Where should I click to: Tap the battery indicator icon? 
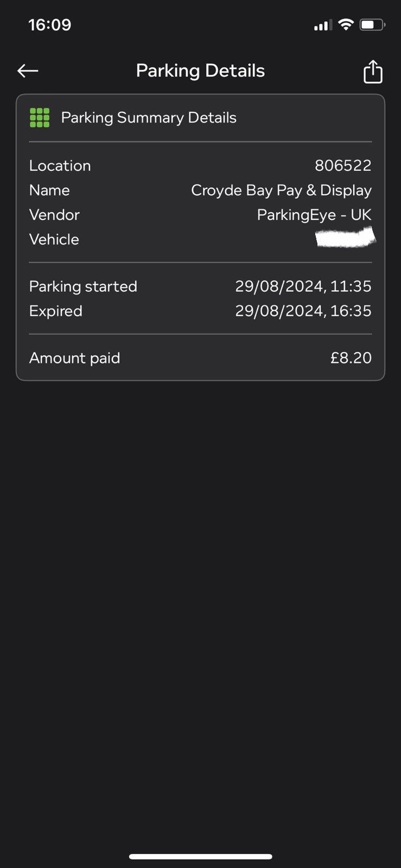pyautogui.click(x=372, y=24)
